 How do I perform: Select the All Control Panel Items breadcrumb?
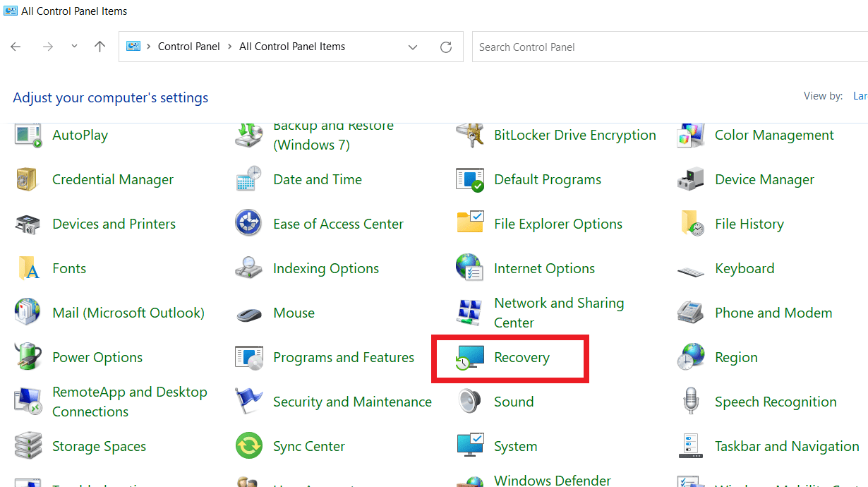pyautogui.click(x=292, y=47)
